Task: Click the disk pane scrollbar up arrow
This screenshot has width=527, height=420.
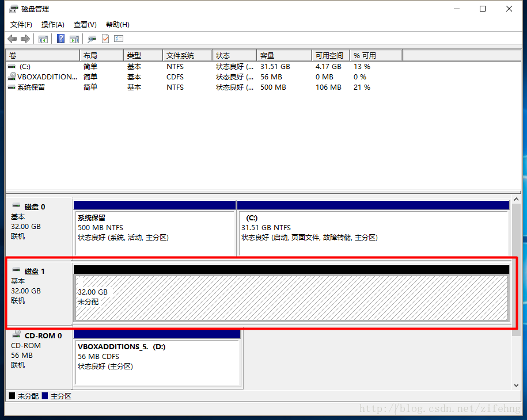Action: 516,200
